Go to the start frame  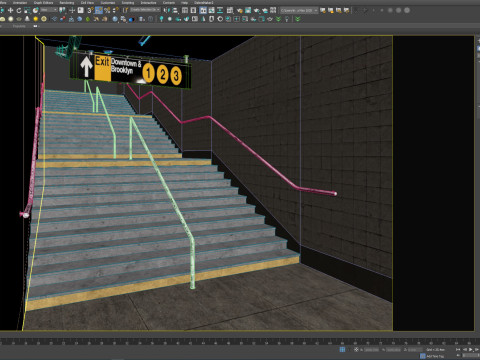(x=458, y=350)
